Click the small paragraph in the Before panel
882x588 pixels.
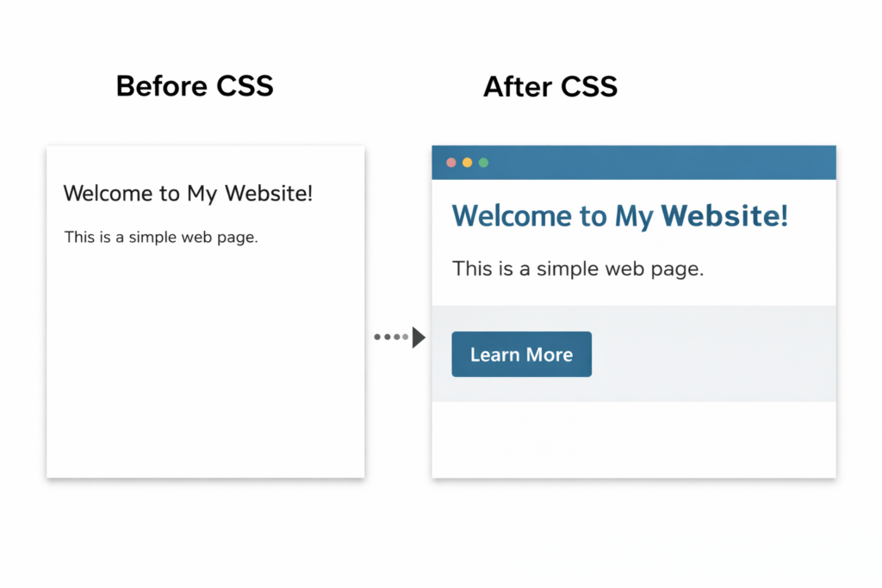pos(161,237)
